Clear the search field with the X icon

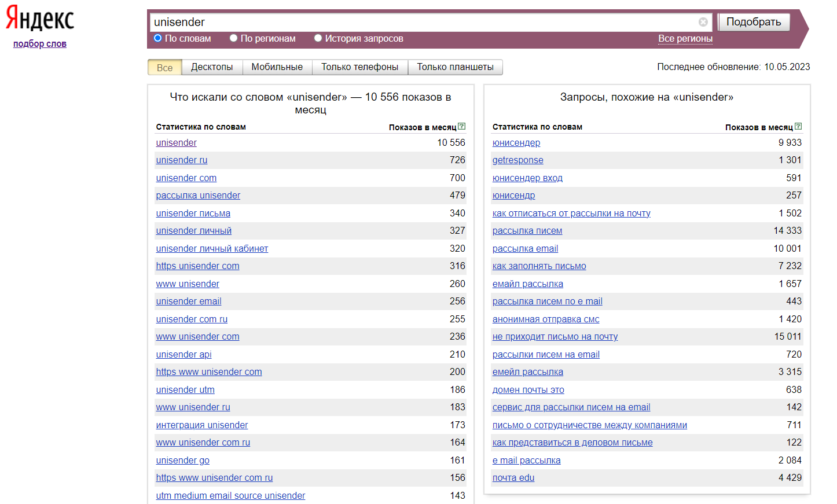703,22
